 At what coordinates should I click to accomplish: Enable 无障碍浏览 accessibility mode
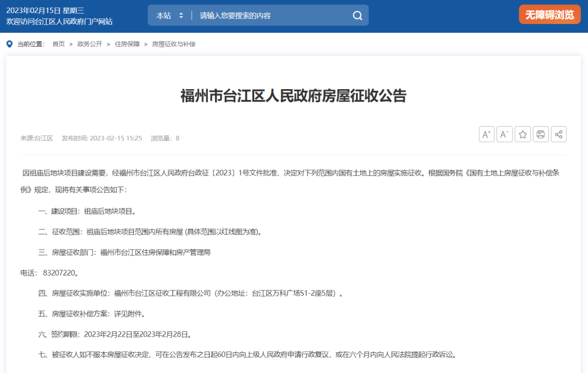(x=549, y=15)
